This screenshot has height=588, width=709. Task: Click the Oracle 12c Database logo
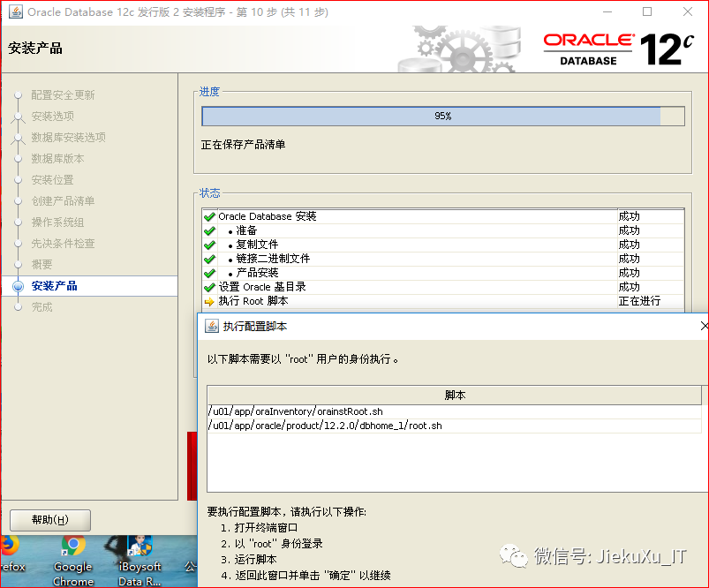tap(619, 49)
